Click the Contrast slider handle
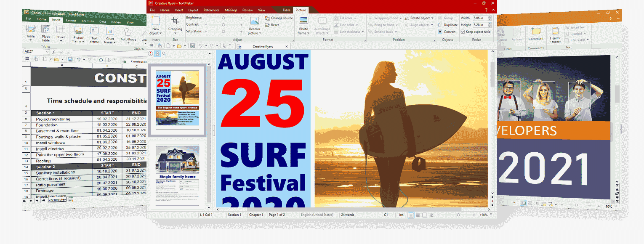This screenshot has width=644, height=244. point(223,25)
